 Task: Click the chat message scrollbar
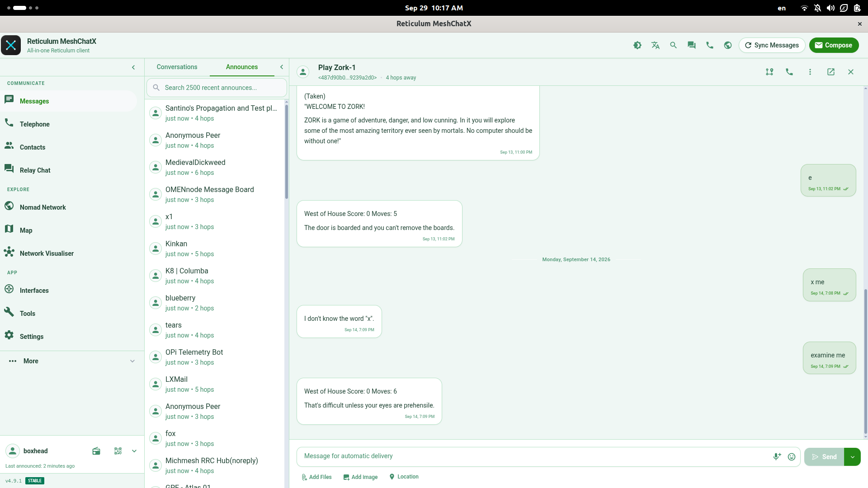tap(865, 361)
